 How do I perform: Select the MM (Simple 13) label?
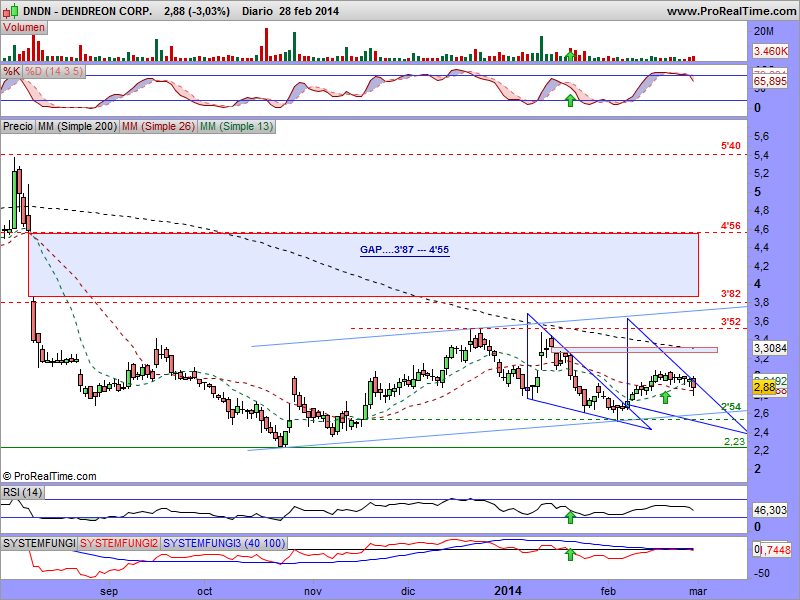[x=236, y=126]
